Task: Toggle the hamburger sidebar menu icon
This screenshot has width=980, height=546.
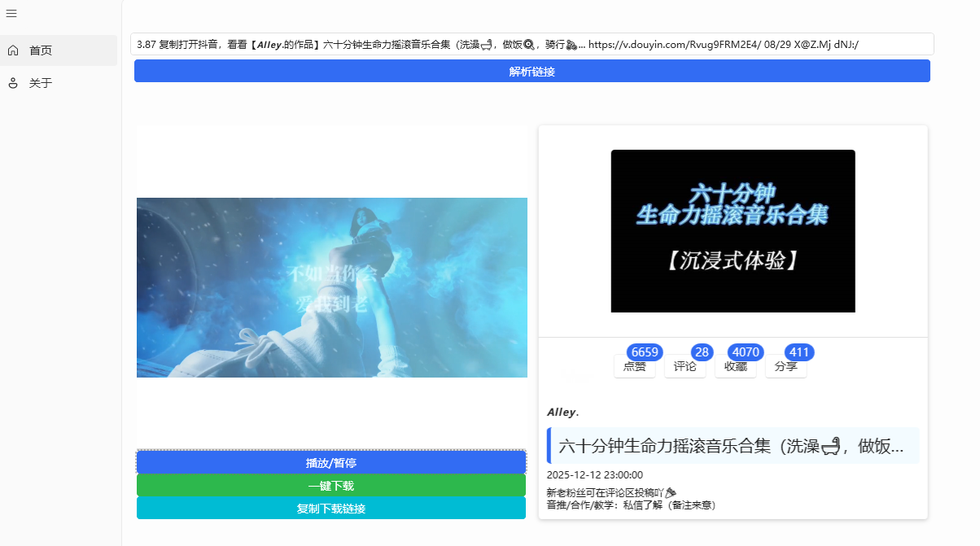Action: (11, 13)
